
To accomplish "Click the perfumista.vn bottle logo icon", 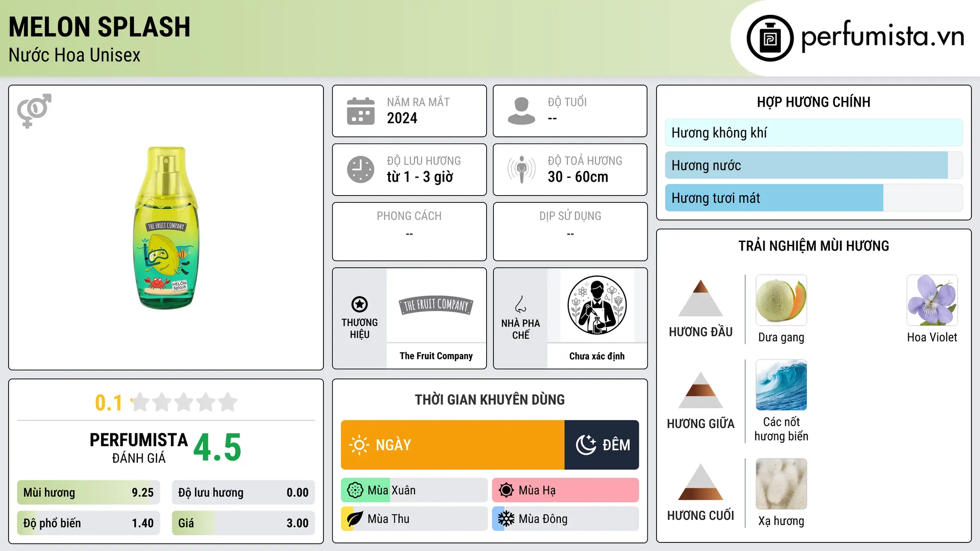I will (x=770, y=38).
